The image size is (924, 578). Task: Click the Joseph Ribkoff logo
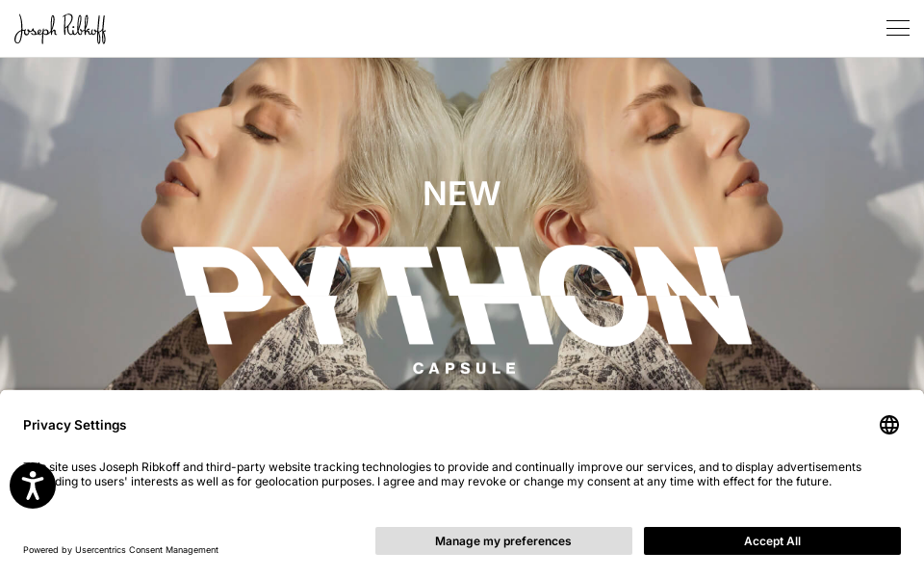coord(60,29)
